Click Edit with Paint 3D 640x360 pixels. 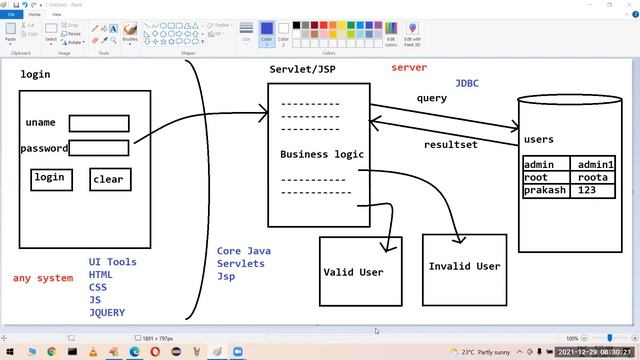[x=412, y=34]
